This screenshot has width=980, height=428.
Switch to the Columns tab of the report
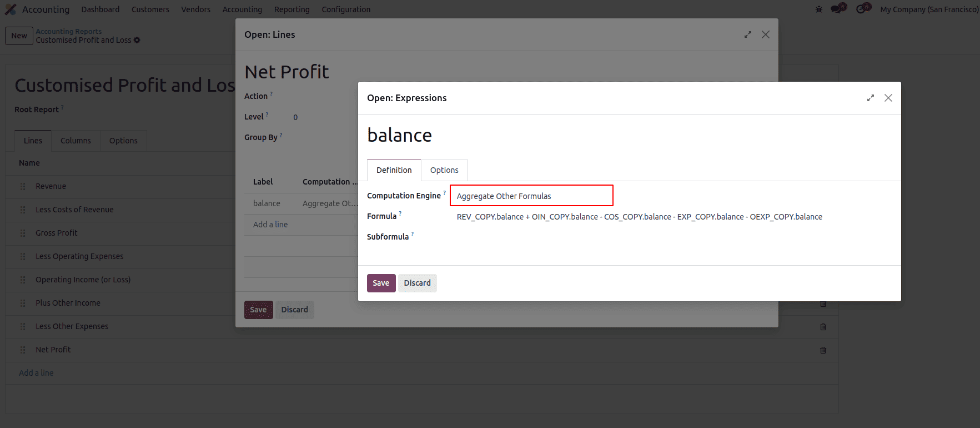[x=76, y=141]
